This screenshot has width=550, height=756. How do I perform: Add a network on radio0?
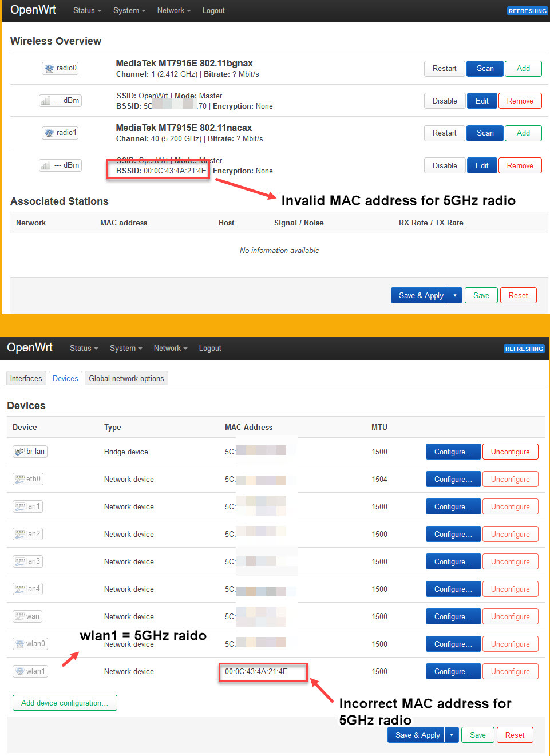tap(524, 69)
